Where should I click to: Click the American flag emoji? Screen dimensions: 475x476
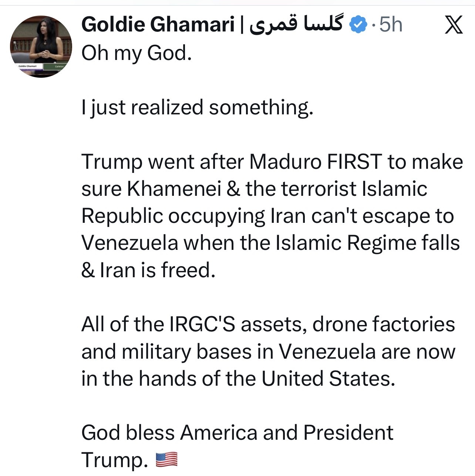(x=166, y=460)
